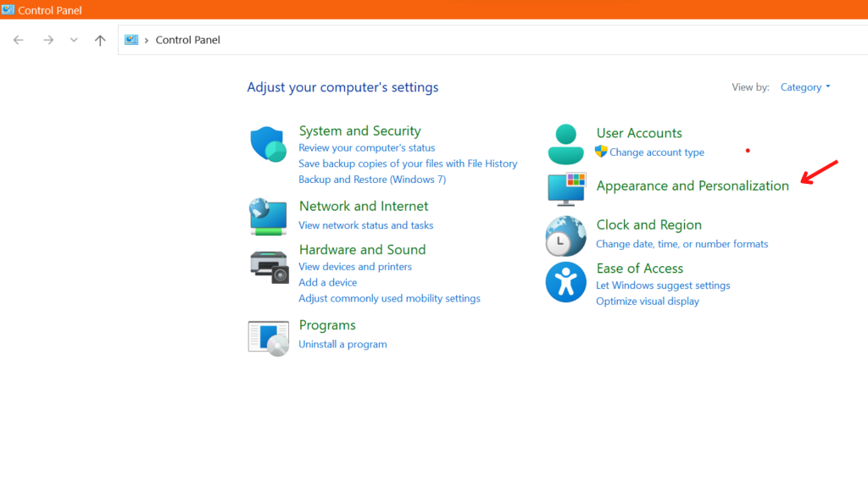Image resolution: width=868 pixels, height=488 pixels.
Task: Select the Add a device link
Action: tap(328, 282)
